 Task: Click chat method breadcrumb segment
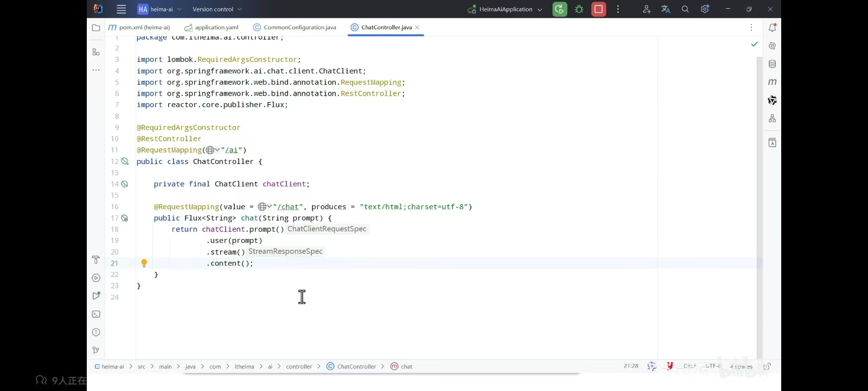[x=401, y=367]
